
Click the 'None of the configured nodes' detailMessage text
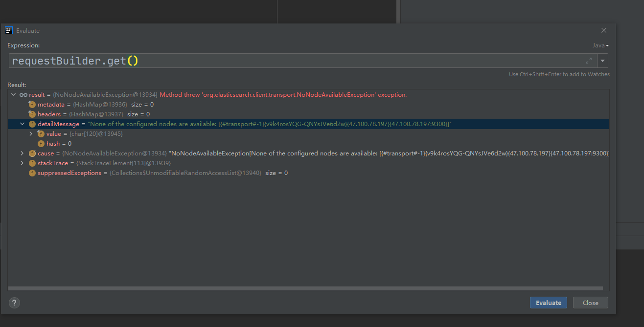(269, 124)
